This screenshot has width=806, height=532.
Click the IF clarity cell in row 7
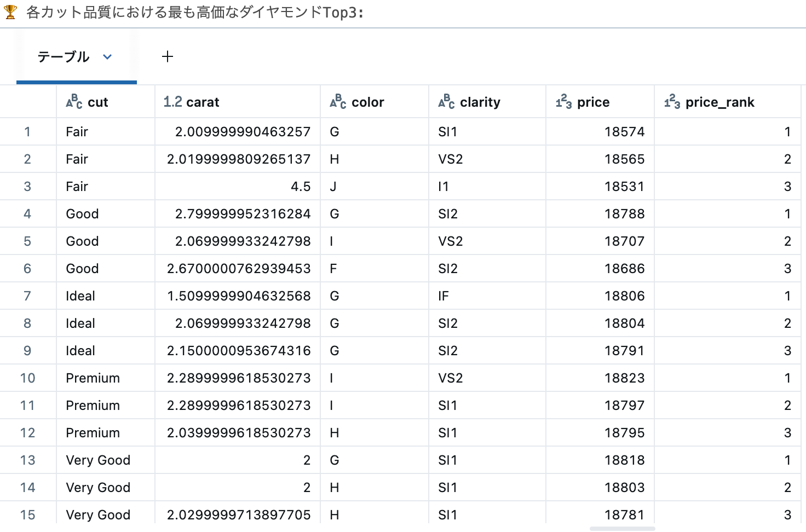click(x=443, y=296)
